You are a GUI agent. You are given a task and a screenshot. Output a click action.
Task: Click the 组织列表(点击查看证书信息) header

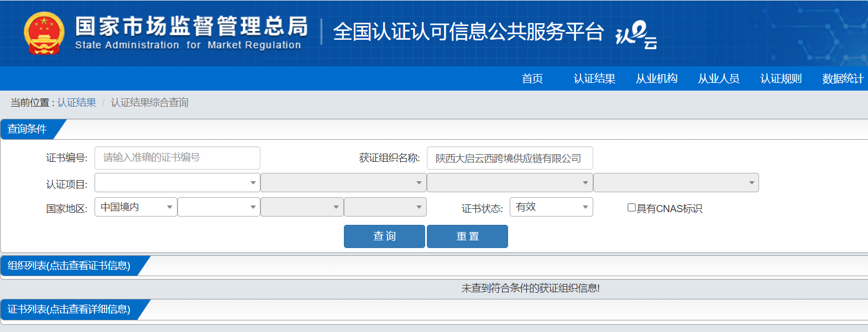(69, 266)
